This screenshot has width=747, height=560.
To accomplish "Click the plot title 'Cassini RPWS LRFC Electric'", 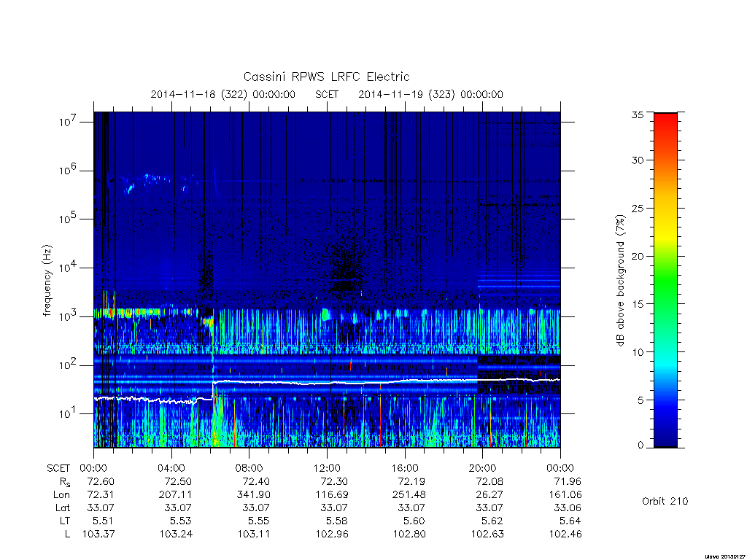I will (326, 77).
